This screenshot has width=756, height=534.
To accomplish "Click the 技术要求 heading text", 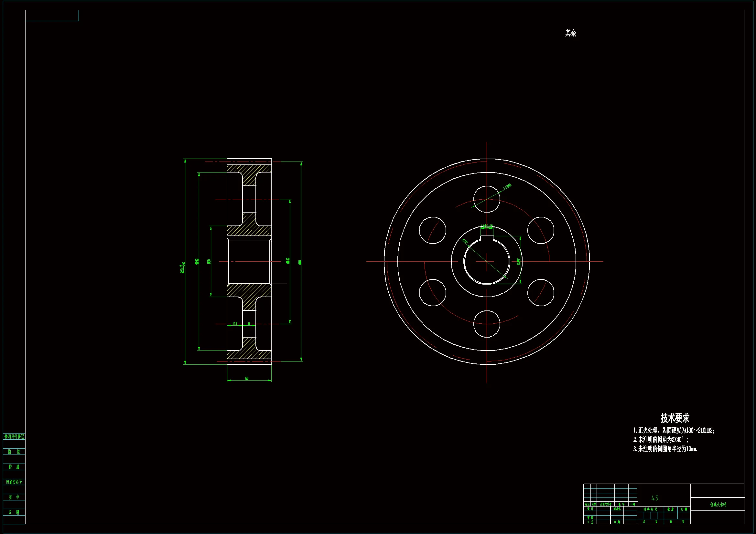I will click(x=675, y=418).
